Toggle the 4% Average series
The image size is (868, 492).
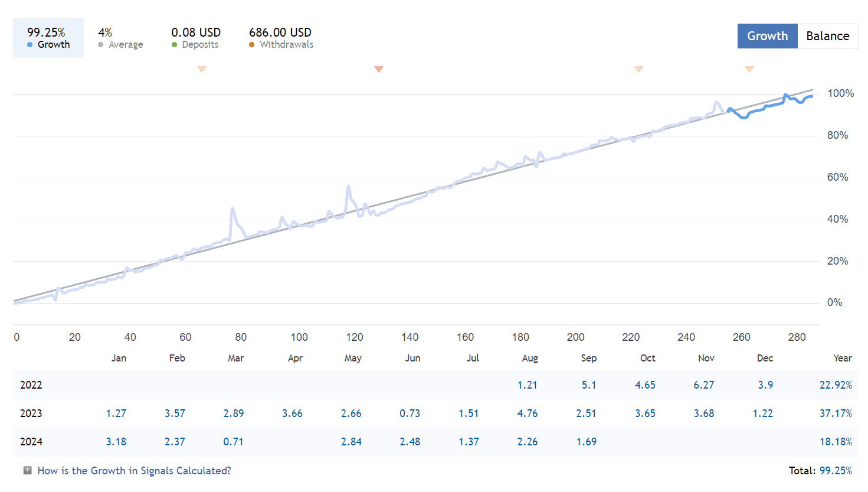click(120, 38)
